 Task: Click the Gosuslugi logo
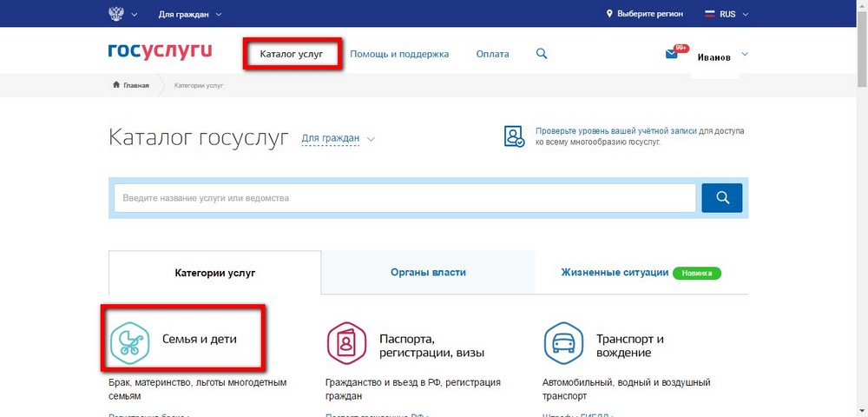click(x=160, y=53)
